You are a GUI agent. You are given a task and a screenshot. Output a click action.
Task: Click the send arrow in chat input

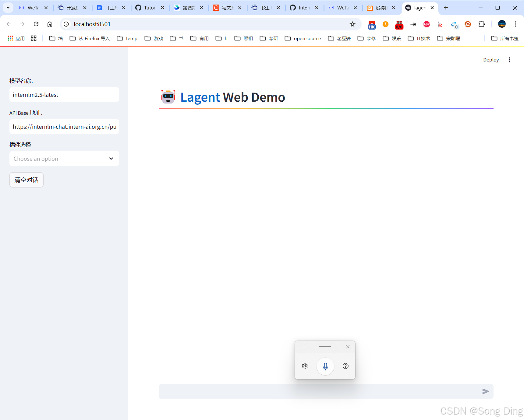point(486,391)
